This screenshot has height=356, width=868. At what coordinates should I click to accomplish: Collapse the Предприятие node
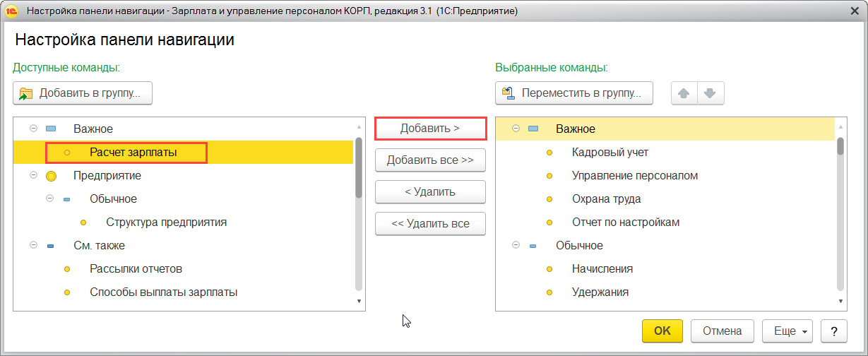click(x=32, y=176)
